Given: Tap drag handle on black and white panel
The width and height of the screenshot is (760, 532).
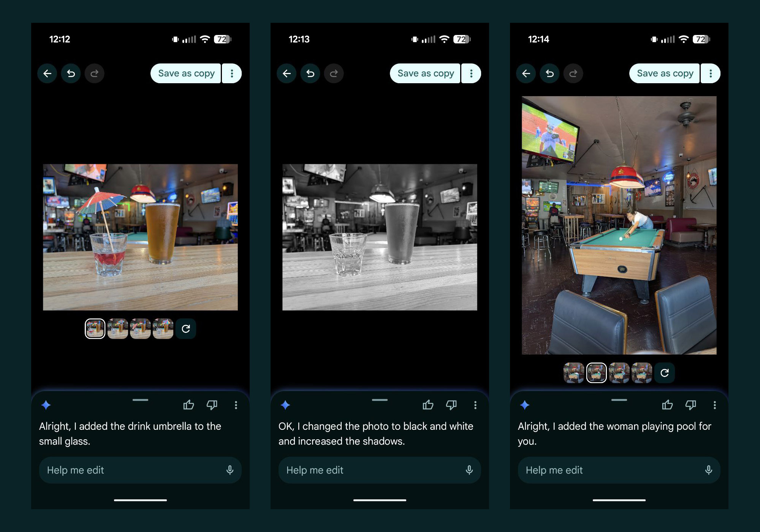Looking at the screenshot, I should point(380,400).
